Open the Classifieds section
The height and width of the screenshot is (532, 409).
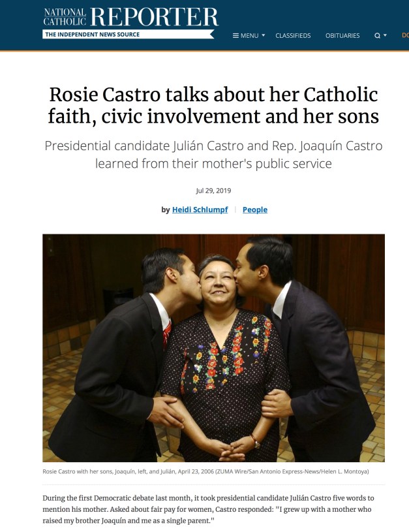293,36
